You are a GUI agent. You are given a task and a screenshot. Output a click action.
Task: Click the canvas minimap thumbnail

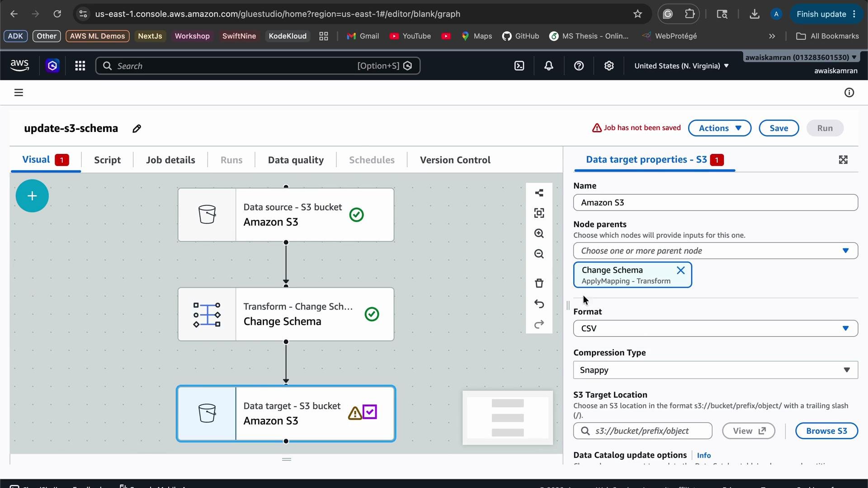[x=507, y=418]
